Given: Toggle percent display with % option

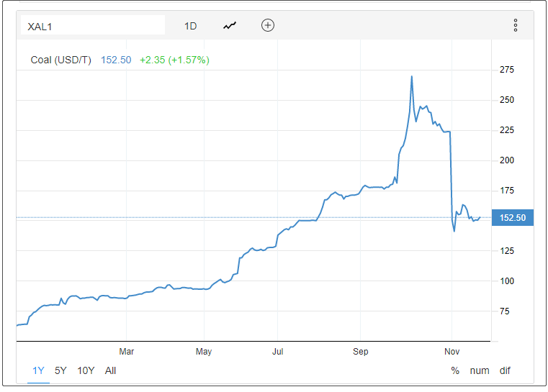Looking at the screenshot, I should (455, 370).
